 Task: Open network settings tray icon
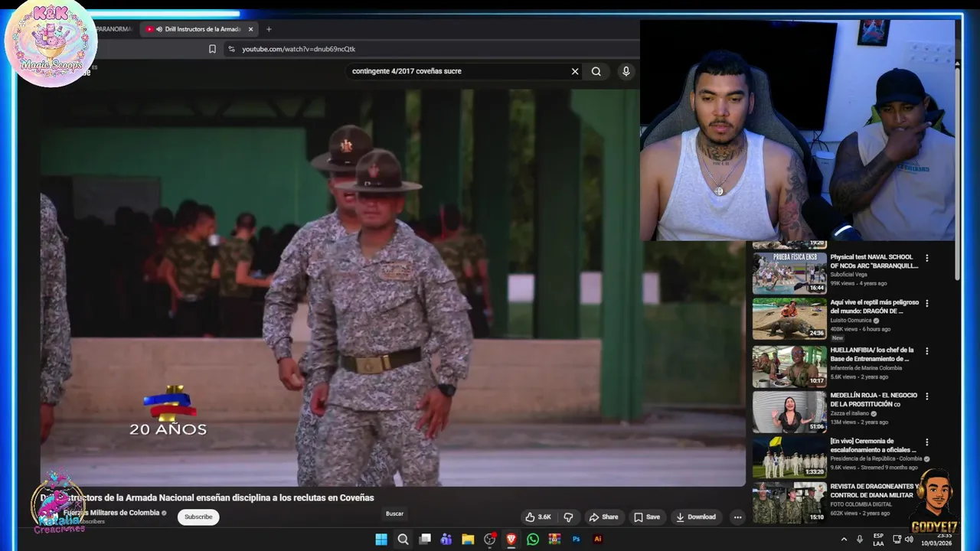coord(897,539)
